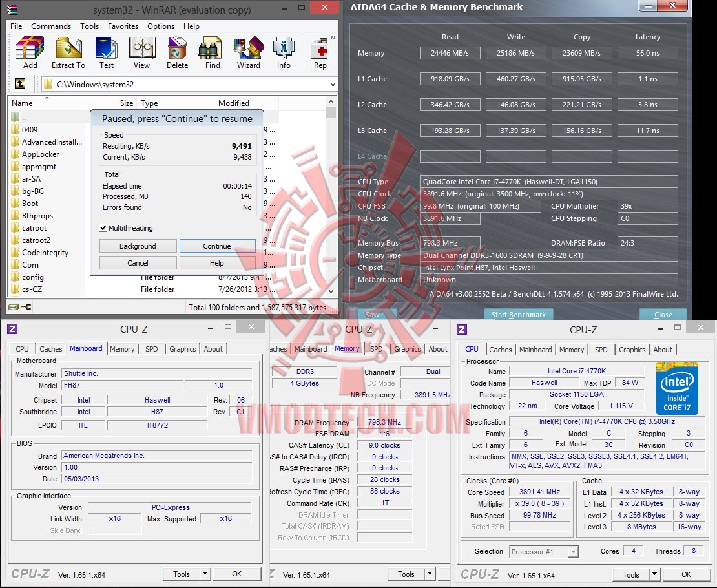This screenshot has width=717, height=588.
Task: Open the C:\Windows\system32 path dropdown
Action: click(333, 84)
